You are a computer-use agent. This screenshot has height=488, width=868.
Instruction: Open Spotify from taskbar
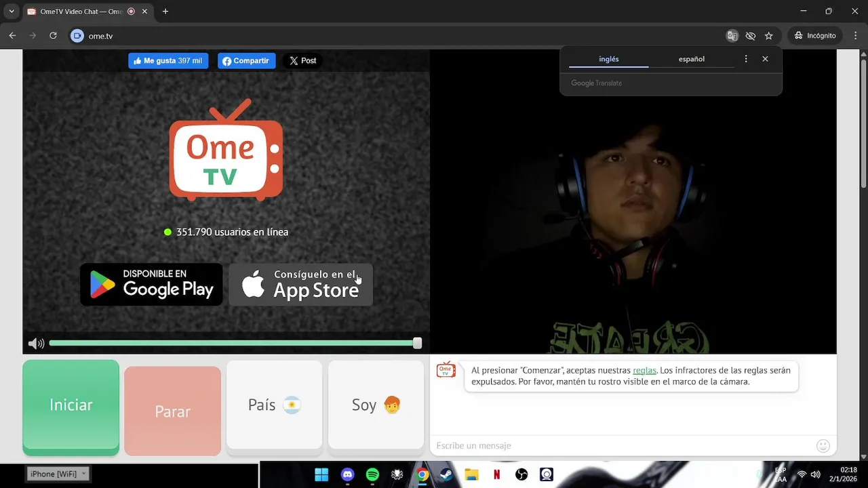click(372, 474)
